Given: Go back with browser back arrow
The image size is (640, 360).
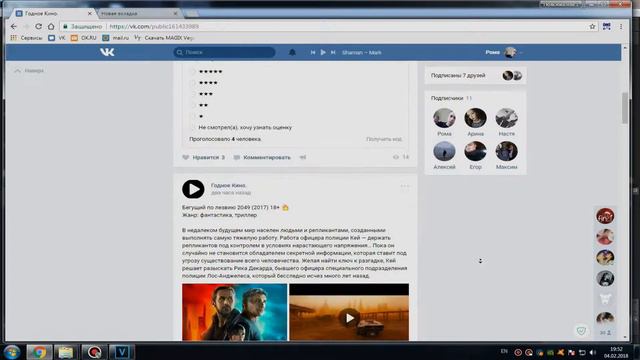Looking at the screenshot, I should click(14, 26).
